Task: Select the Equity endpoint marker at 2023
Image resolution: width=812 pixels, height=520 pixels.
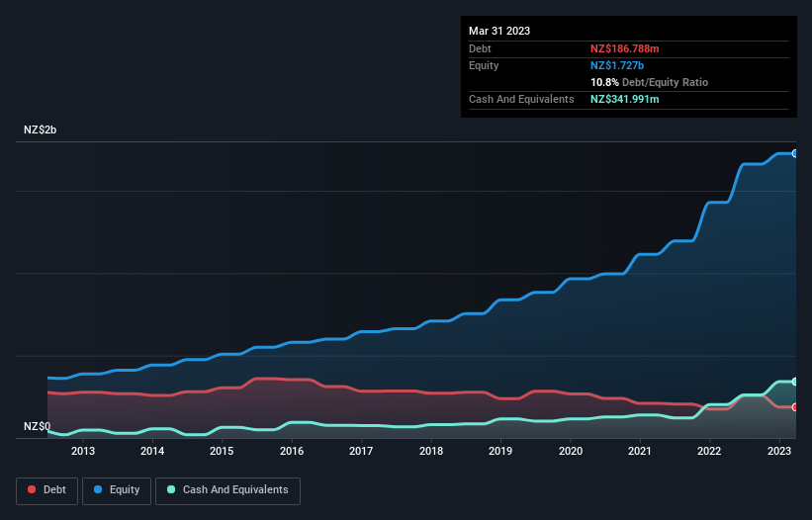Action: (x=795, y=153)
